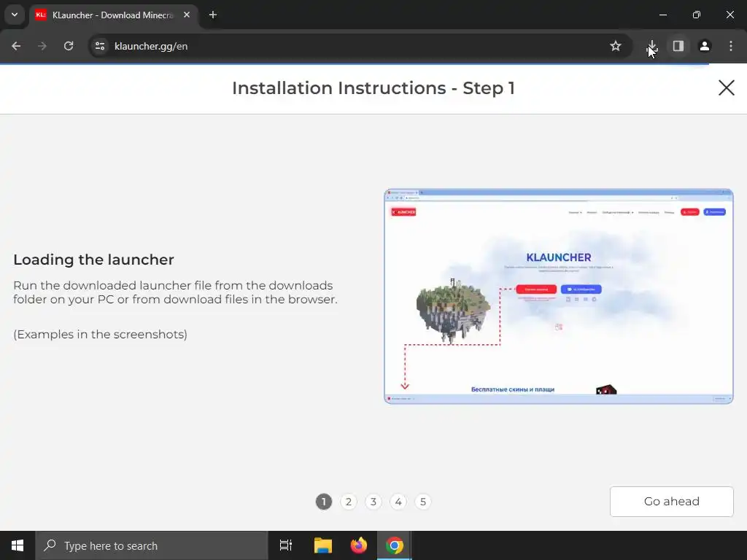Minimize the Chrome window
Screen dimensions: 747x560
662,15
